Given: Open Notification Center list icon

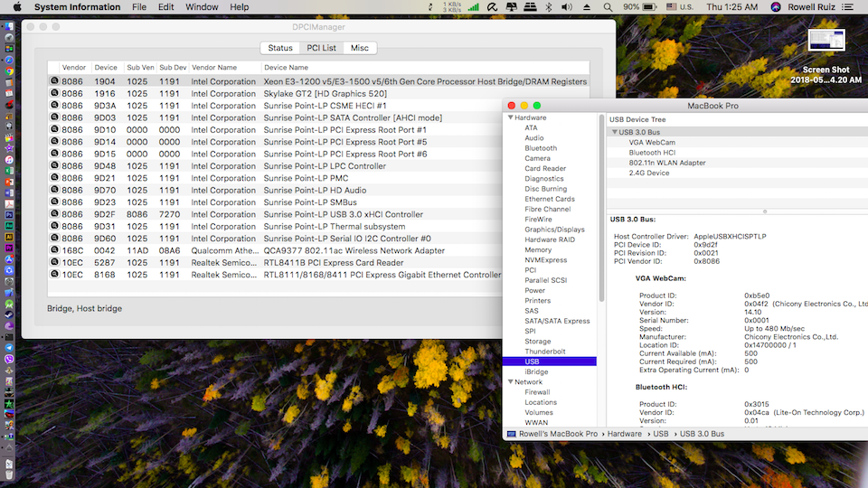Looking at the screenshot, I should [x=847, y=7].
